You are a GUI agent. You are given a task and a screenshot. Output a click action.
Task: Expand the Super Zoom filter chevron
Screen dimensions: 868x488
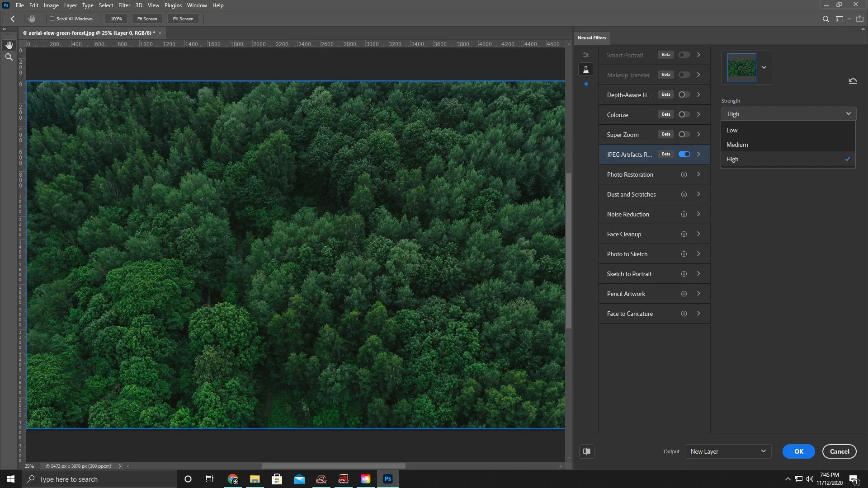click(698, 135)
